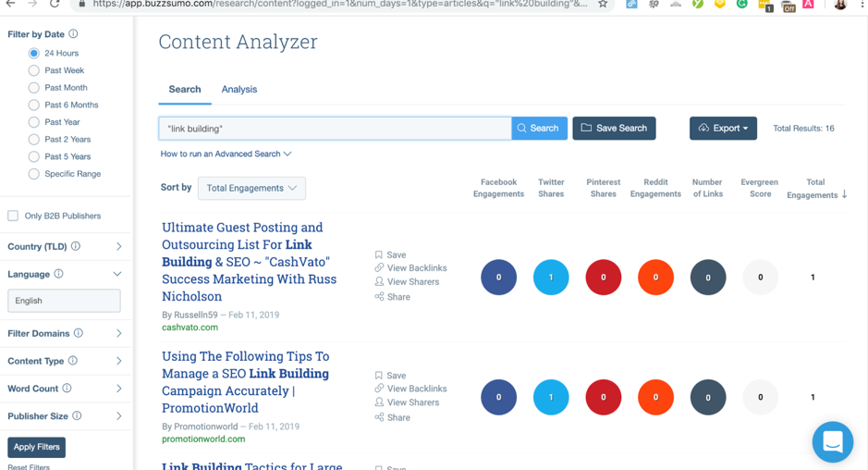Click Number of Links circle for PromotionWorld article
868x470 pixels.
coord(708,398)
